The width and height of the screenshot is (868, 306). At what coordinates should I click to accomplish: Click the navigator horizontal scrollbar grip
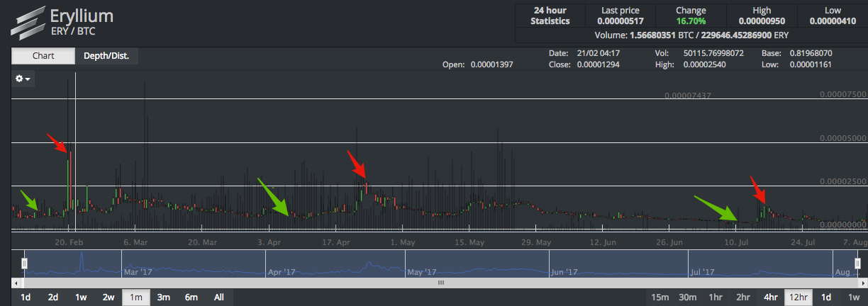440,282
